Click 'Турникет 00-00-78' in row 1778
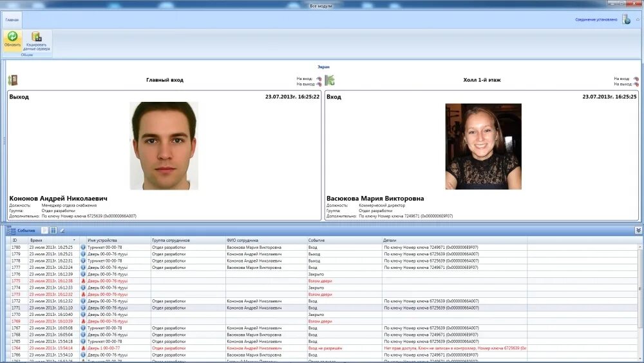Image resolution: width=644 pixels, height=363 pixels. click(105, 260)
